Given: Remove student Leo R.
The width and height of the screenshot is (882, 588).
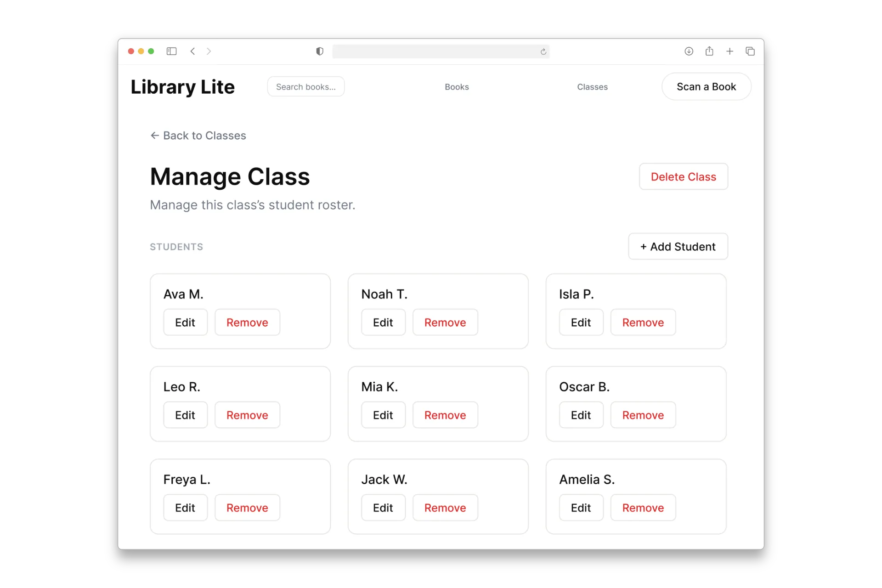Looking at the screenshot, I should tap(247, 415).
